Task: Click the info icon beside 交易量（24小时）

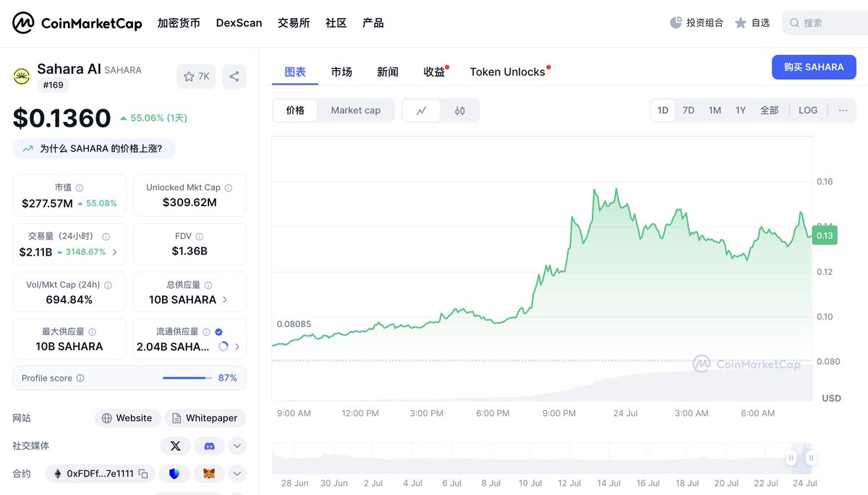Action: pyautogui.click(x=106, y=237)
